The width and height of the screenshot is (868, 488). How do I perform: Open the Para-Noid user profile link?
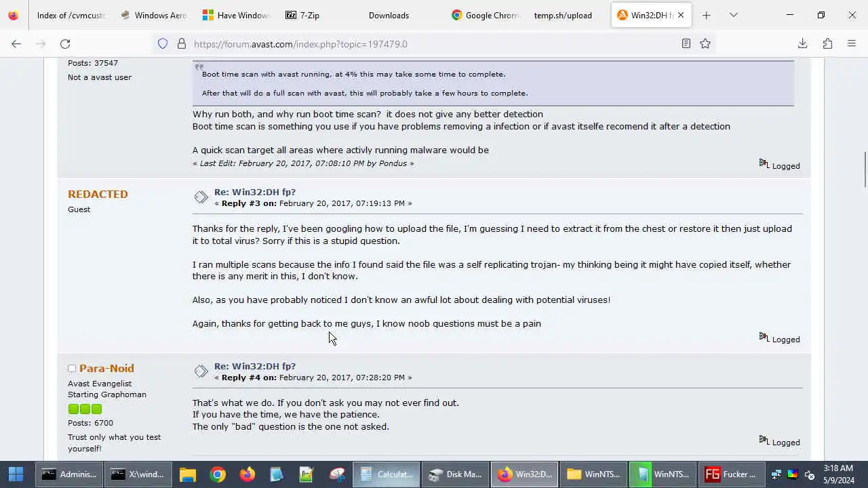tap(106, 369)
